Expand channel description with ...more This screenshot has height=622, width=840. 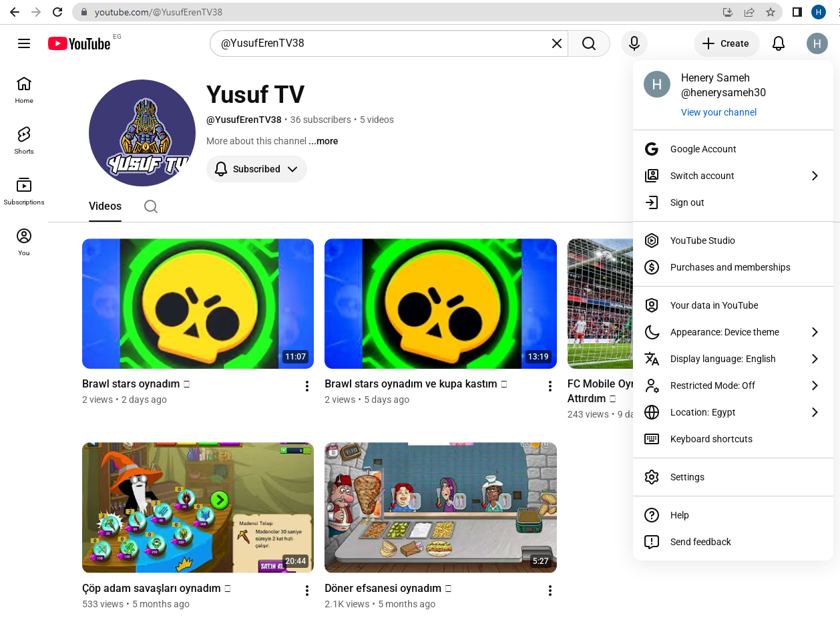324,141
